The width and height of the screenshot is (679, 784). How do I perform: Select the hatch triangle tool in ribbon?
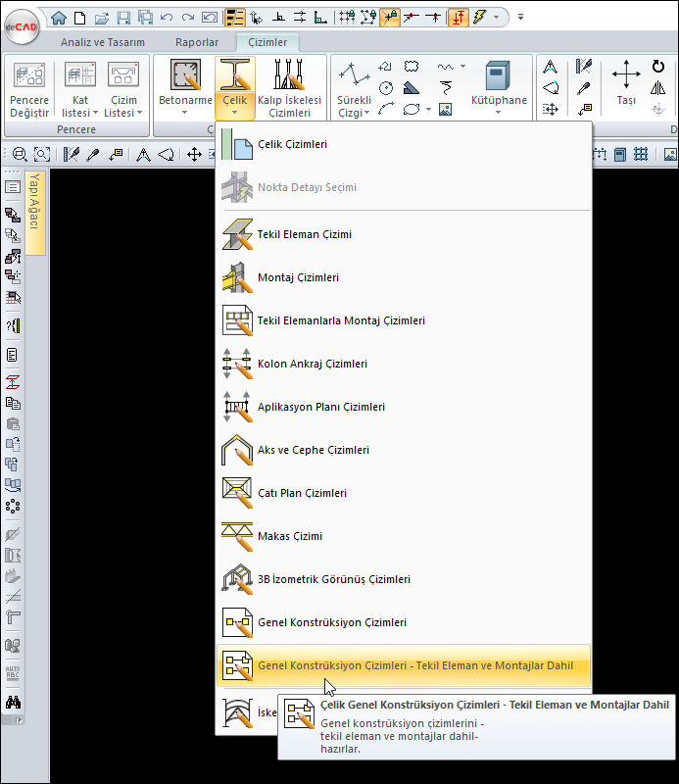[x=411, y=88]
